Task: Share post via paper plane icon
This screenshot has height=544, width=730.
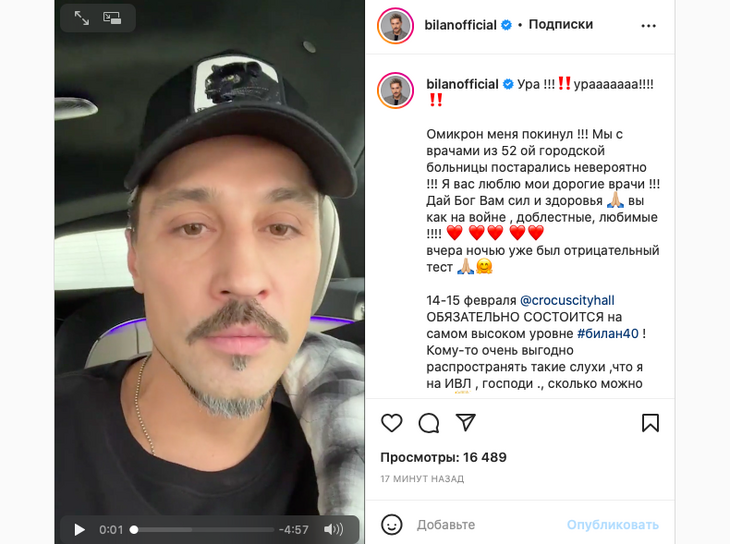Action: point(466,422)
